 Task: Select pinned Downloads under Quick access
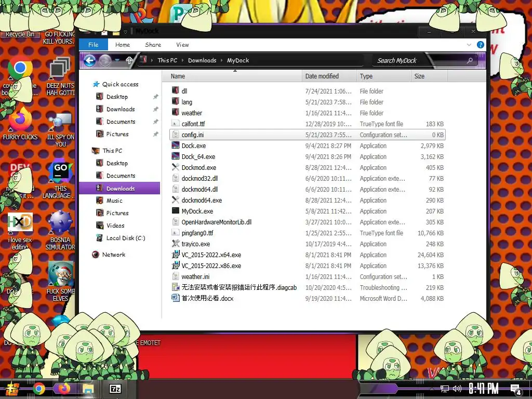click(x=121, y=109)
